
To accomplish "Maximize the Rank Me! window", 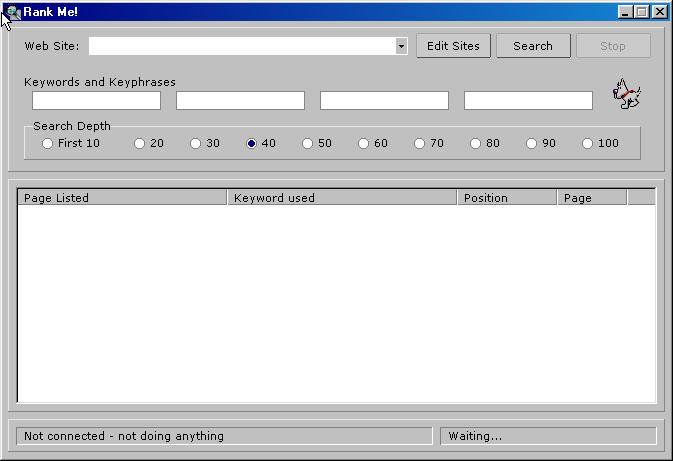I will coord(643,12).
